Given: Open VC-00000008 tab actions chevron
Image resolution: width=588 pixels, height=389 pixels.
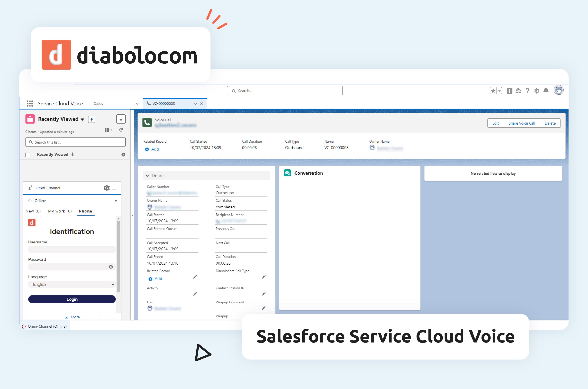Looking at the screenshot, I should (196, 104).
